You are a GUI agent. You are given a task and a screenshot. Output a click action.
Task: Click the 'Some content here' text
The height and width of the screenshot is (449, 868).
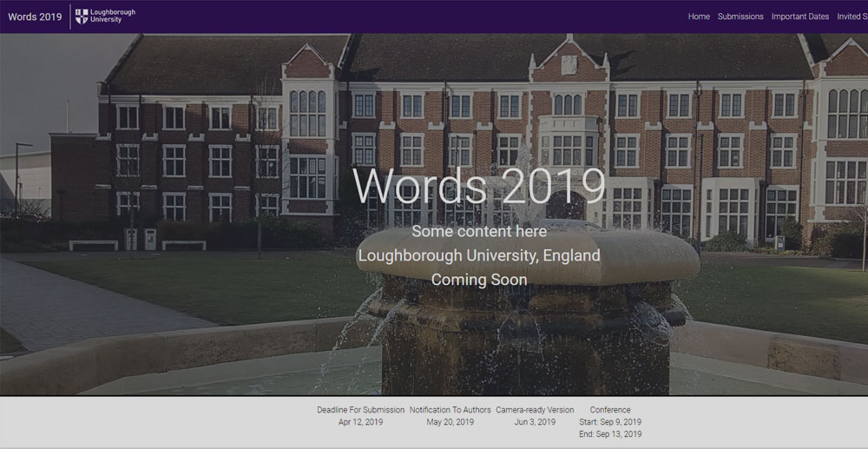pyautogui.click(x=479, y=231)
